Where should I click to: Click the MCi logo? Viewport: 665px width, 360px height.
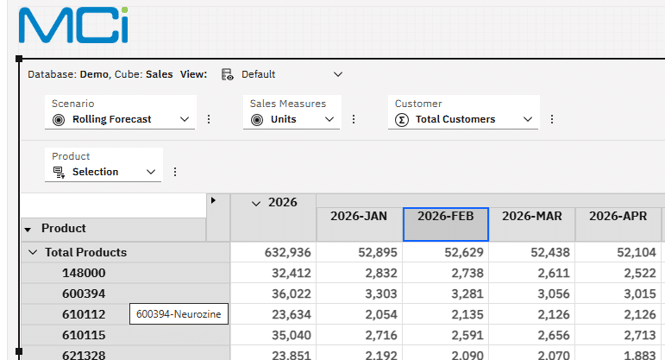[x=73, y=25]
